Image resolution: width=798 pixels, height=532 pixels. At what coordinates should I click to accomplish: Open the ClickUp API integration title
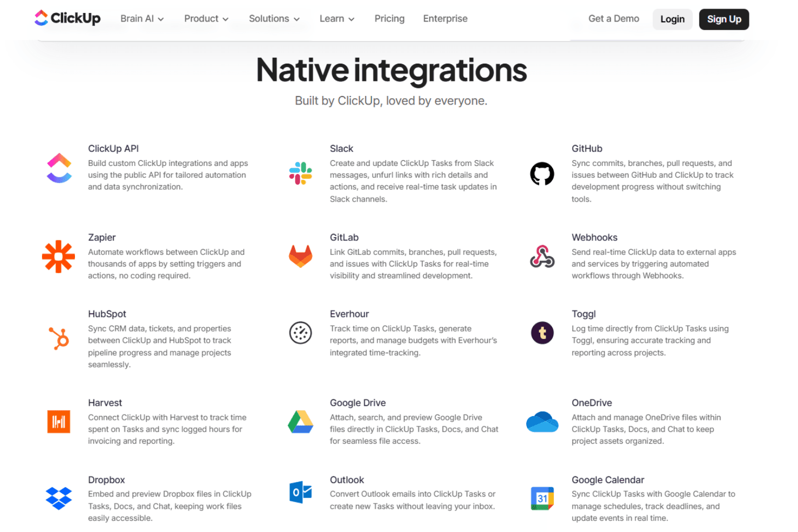113,149
